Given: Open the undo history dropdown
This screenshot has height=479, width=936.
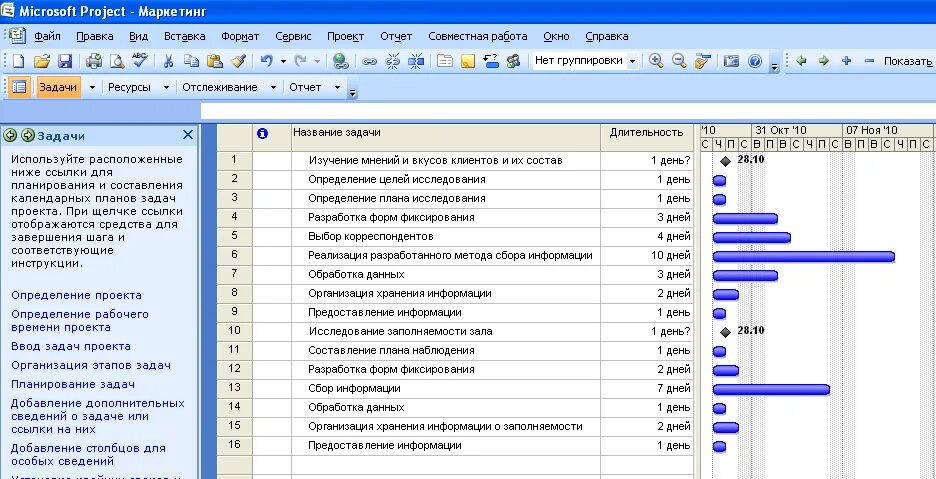Looking at the screenshot, I should (x=283, y=62).
